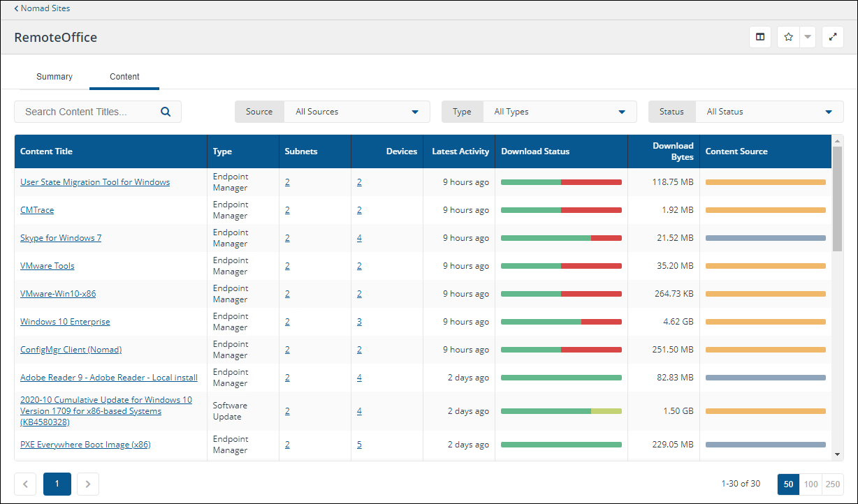858x504 pixels.
Task: Set page size to 100
Action: (810, 484)
